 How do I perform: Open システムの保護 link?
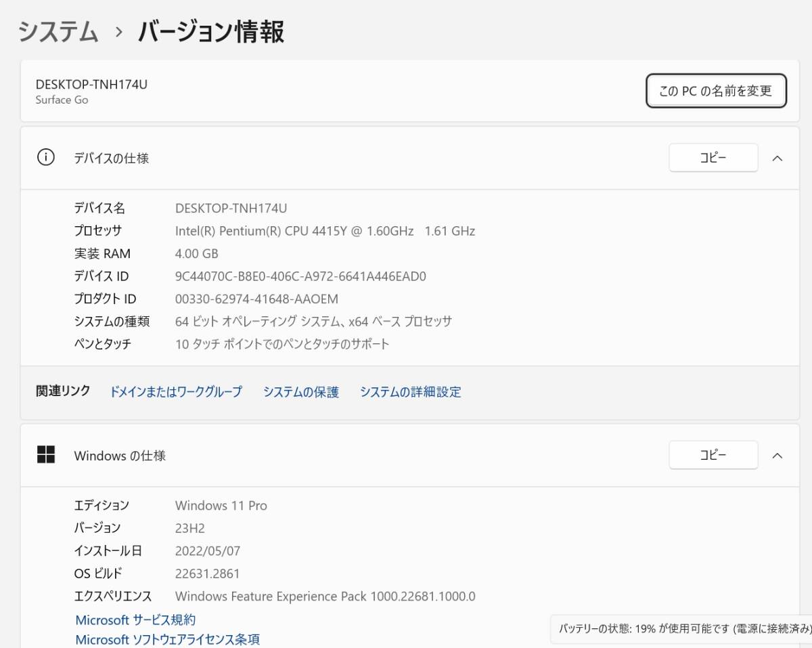(301, 391)
